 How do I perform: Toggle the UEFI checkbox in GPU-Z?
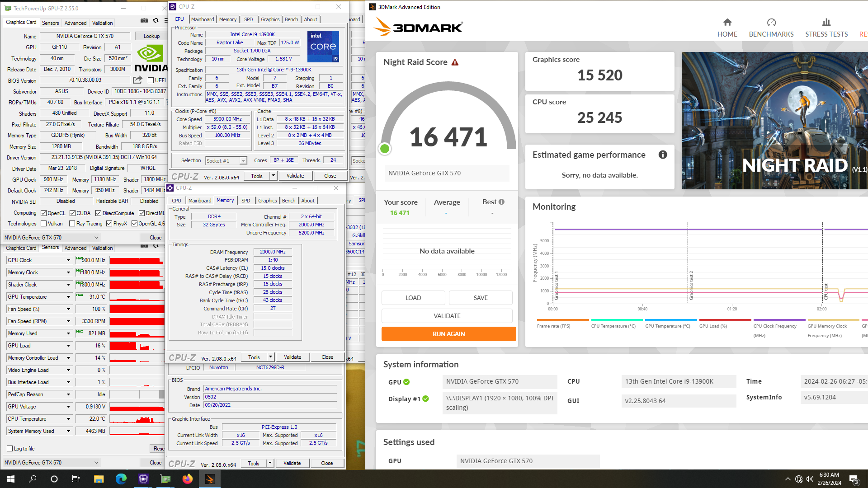151,80
